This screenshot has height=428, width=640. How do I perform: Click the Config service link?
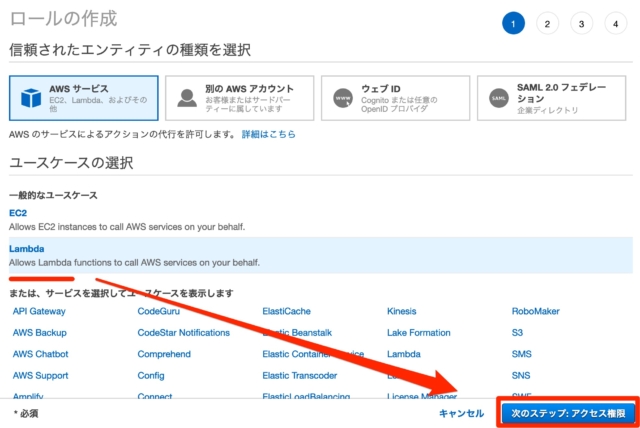[x=151, y=375]
